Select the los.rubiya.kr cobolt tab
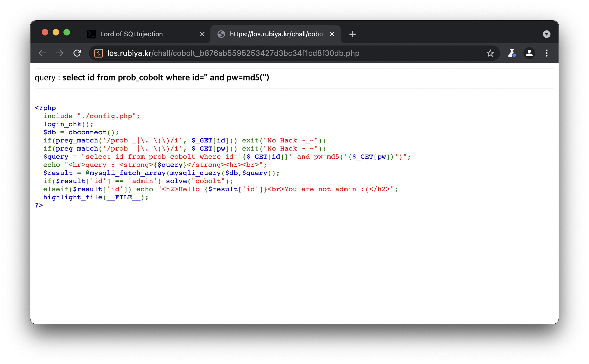 click(277, 34)
